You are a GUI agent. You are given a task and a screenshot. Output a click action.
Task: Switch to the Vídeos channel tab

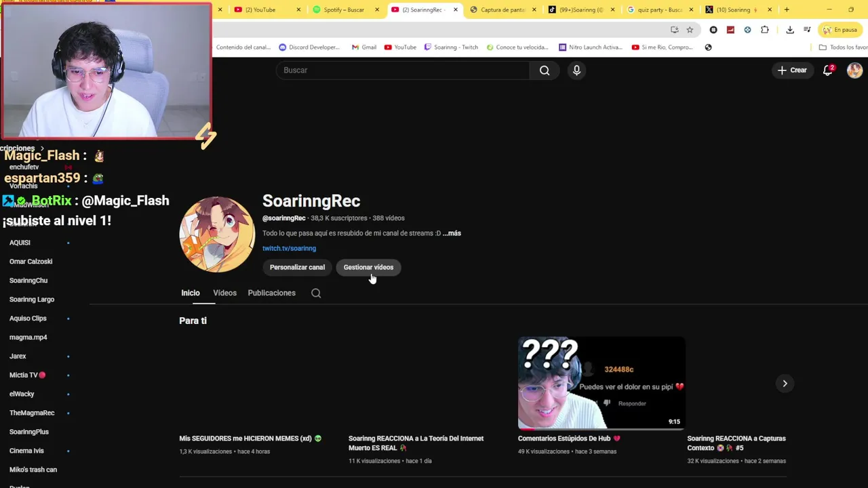pos(224,293)
